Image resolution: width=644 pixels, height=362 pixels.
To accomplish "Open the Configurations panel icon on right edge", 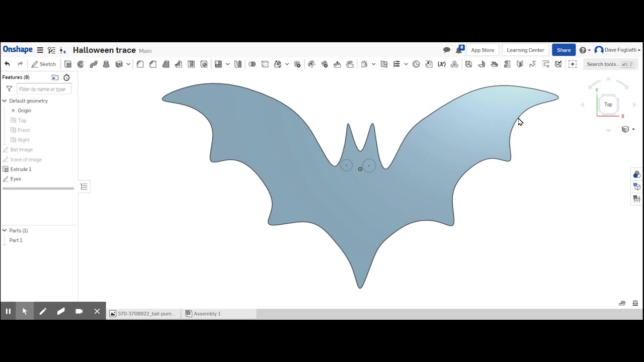I will point(636,187).
